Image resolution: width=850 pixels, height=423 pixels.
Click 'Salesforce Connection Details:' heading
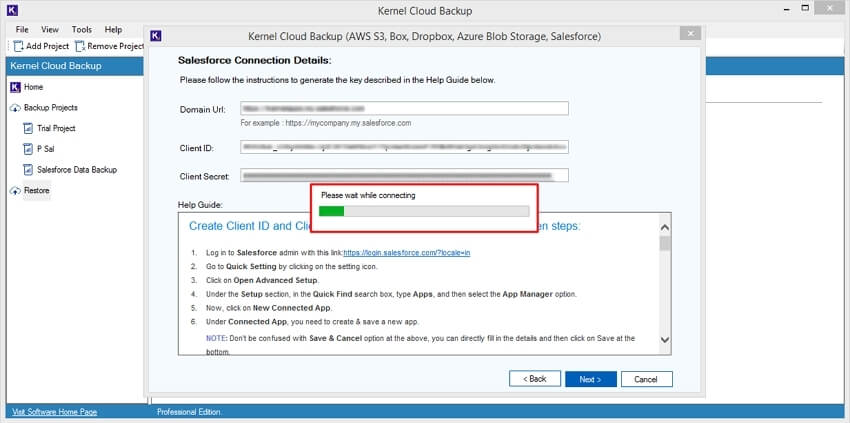click(255, 60)
